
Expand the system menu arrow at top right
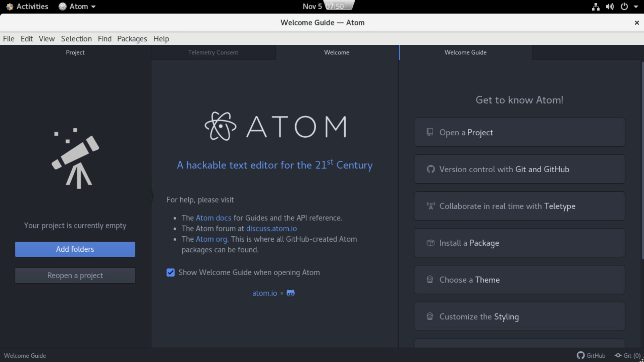[x=636, y=7]
